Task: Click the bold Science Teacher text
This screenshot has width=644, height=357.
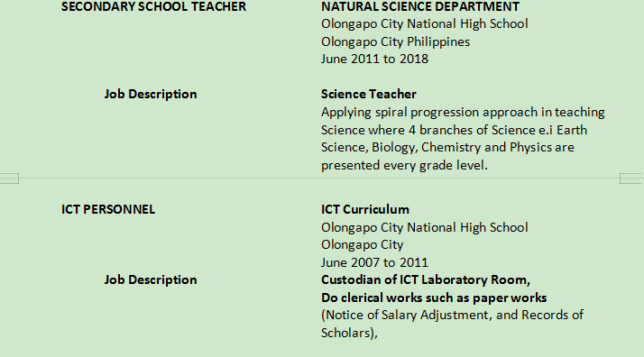Action: point(369,94)
